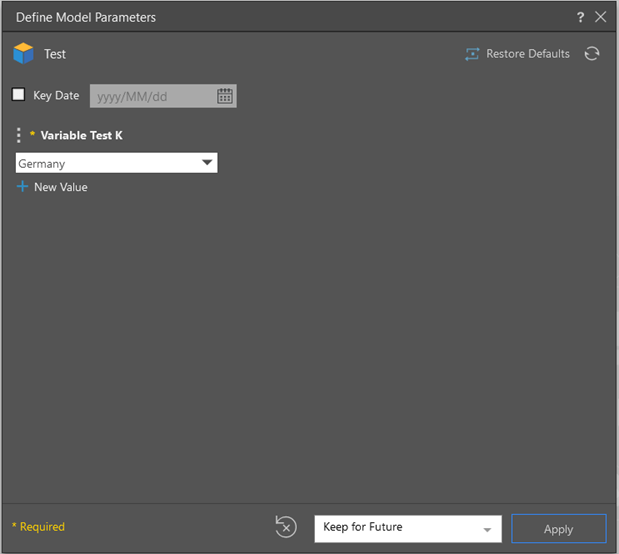This screenshot has width=619, height=554.
Task: Close the Define Model Parameters dialog
Action: coord(600,17)
